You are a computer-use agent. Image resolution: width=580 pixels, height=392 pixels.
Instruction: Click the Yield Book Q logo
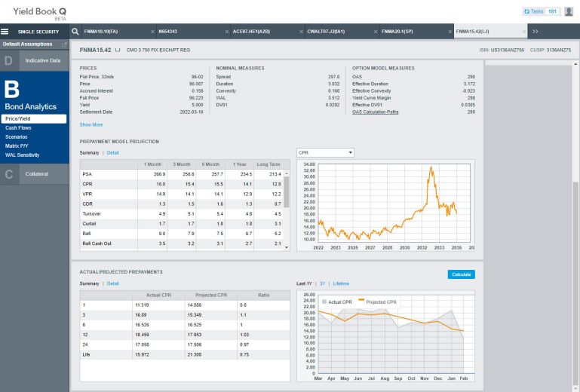click(39, 13)
